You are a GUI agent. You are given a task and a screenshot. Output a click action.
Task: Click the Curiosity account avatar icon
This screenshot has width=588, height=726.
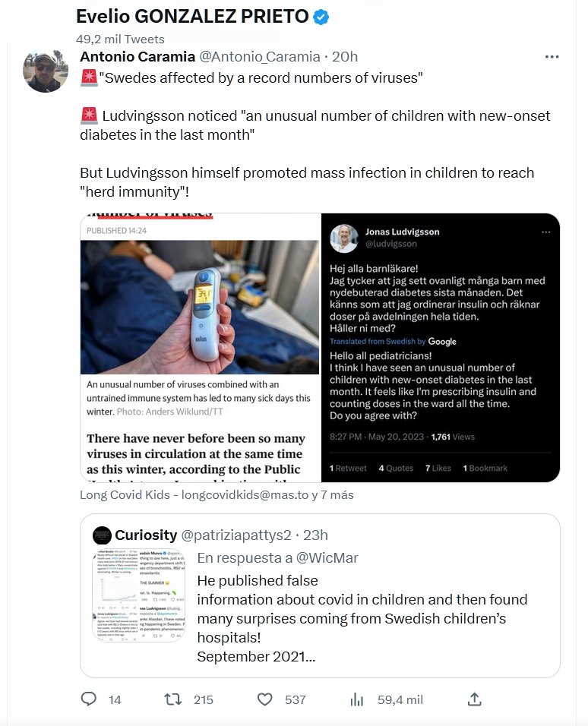pos(102,535)
